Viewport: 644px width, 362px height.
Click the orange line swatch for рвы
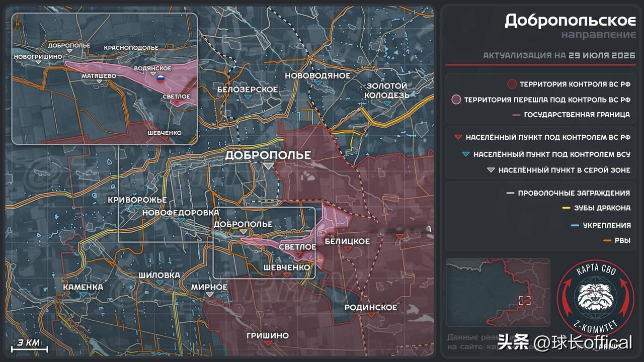607,241
